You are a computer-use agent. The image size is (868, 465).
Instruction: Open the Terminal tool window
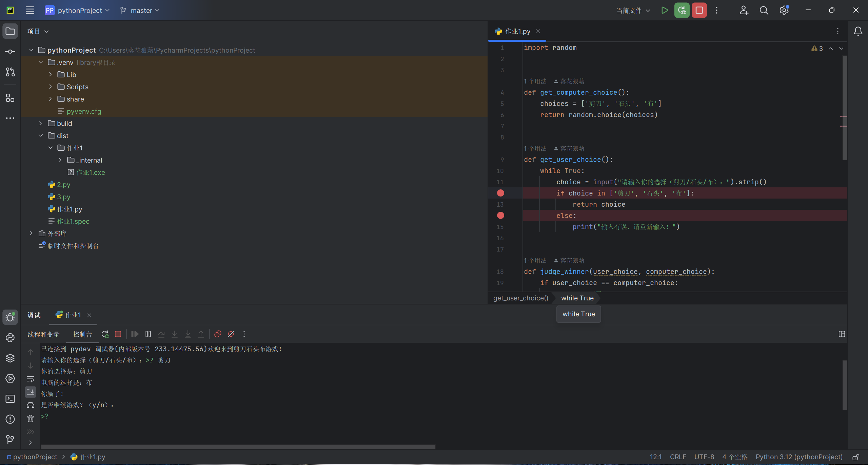[10, 399]
